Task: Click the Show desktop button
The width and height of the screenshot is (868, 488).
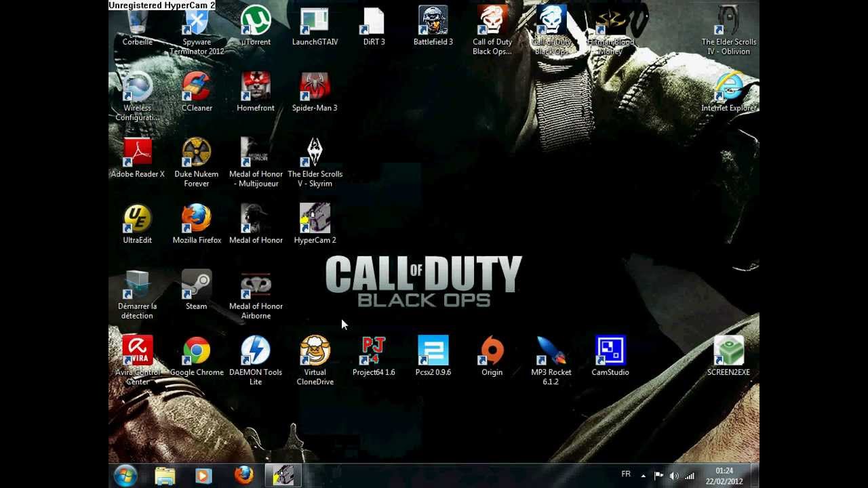Action: click(754, 476)
